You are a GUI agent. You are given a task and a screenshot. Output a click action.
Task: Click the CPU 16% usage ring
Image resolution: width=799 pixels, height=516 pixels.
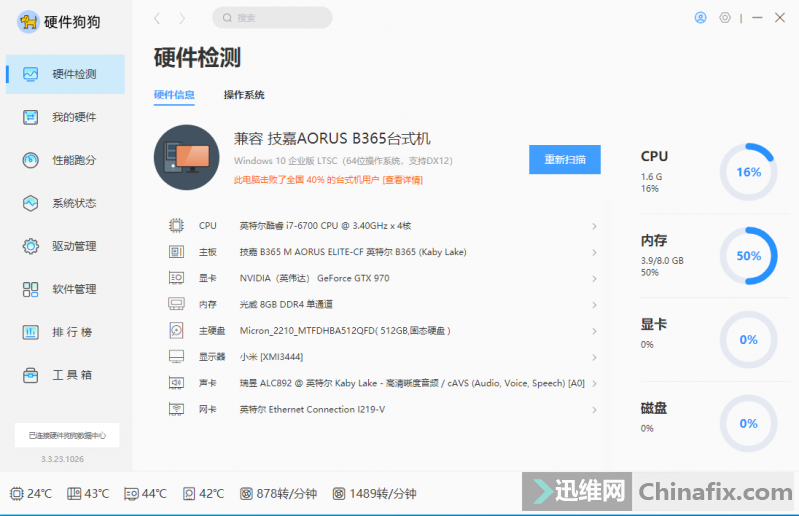pyautogui.click(x=748, y=172)
